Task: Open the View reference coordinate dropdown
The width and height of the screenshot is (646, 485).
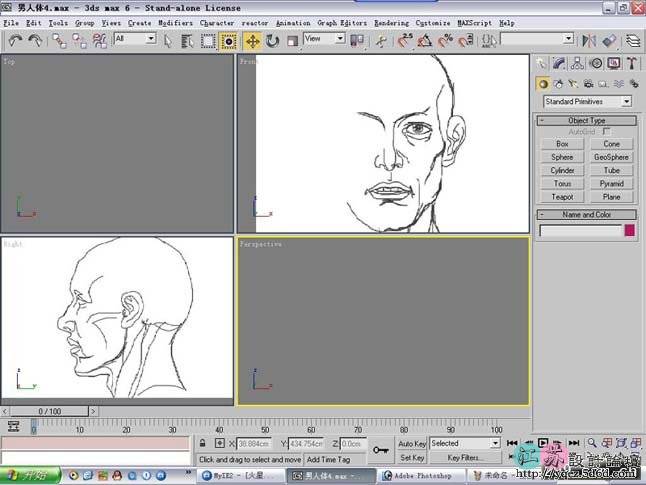Action: click(324, 39)
